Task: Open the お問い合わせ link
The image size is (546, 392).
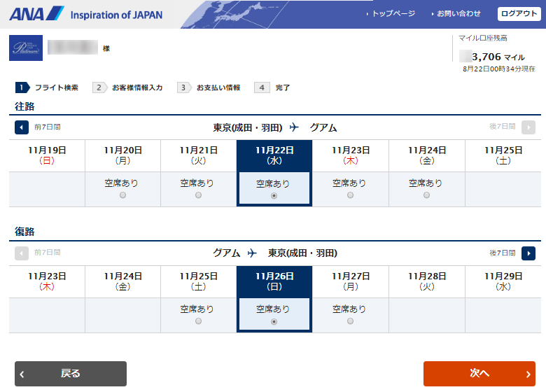Action: point(458,14)
